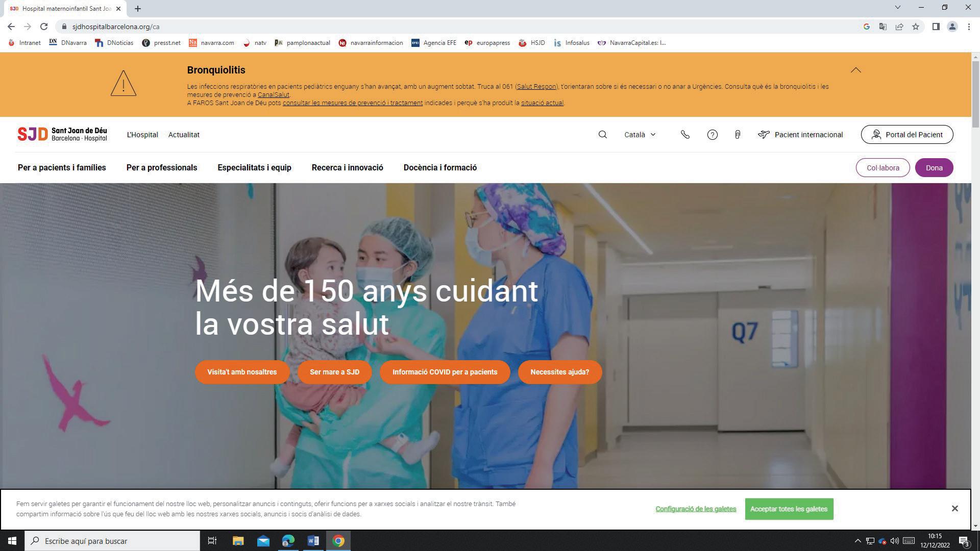Open DNavarra bookmark

(68, 43)
